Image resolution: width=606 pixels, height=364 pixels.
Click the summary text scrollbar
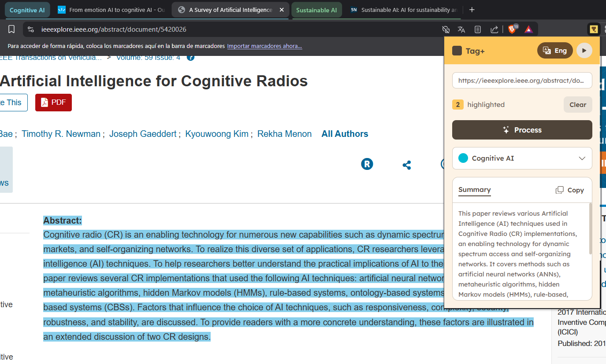point(591,229)
